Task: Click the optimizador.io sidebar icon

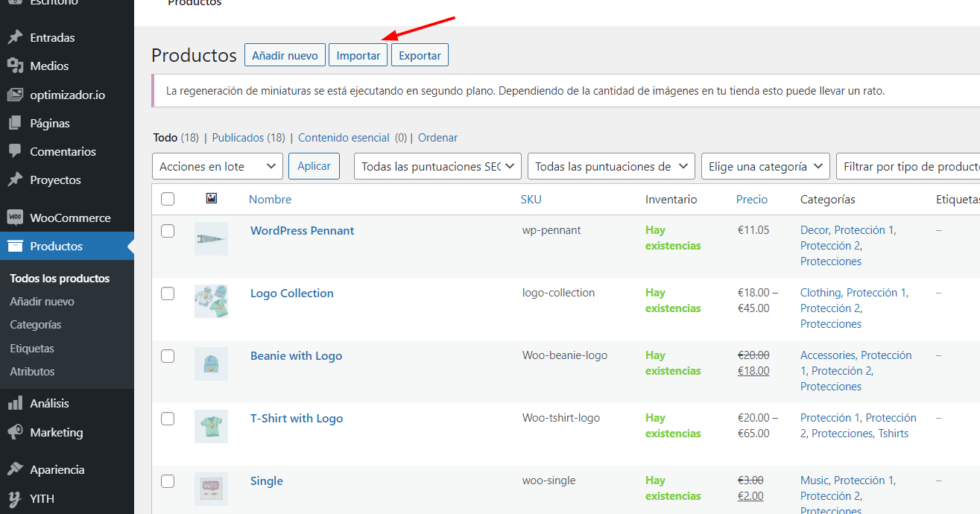Action: point(15,95)
